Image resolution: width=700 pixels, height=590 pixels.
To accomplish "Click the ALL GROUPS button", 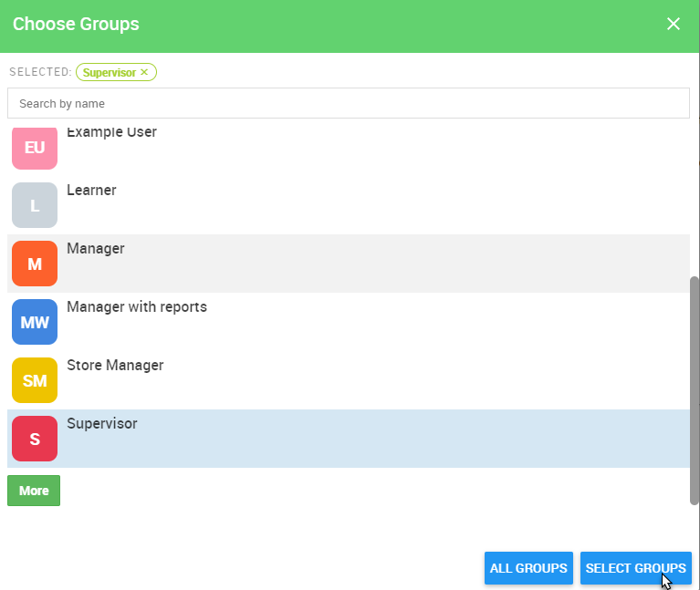I will (528, 568).
